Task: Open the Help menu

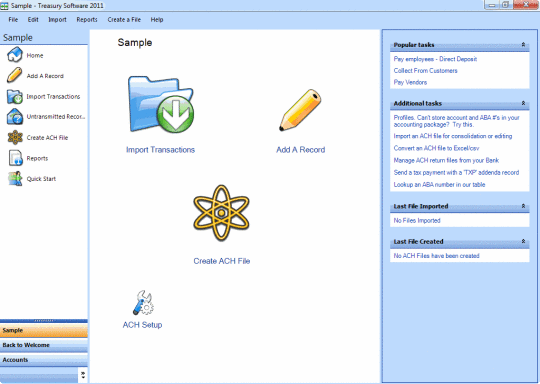Action: [x=157, y=20]
